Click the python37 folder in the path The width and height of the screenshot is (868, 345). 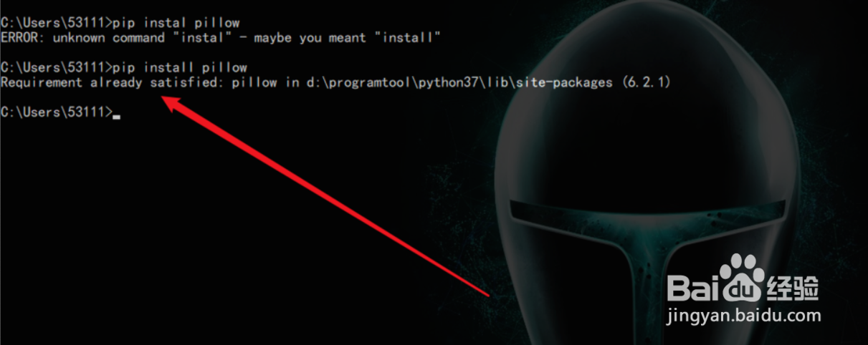point(452,82)
